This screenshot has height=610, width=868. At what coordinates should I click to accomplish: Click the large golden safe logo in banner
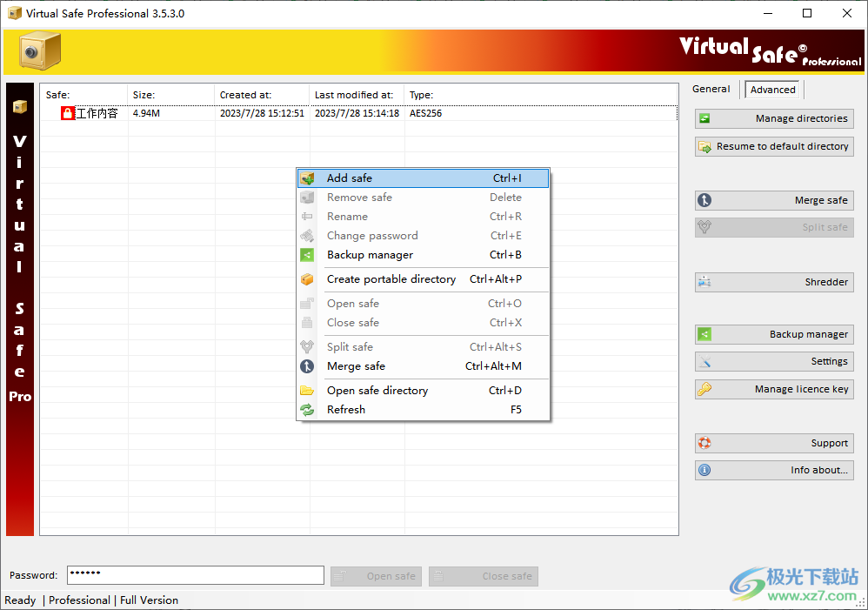[x=40, y=51]
